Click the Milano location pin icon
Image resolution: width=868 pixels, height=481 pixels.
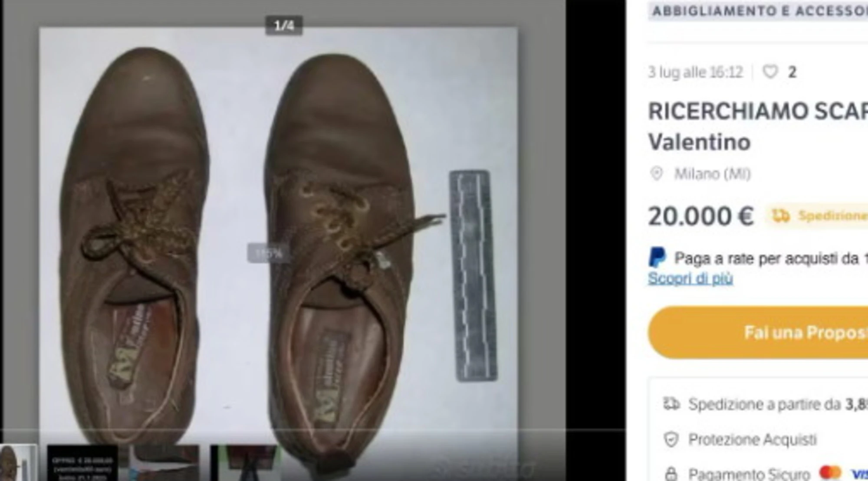[657, 173]
